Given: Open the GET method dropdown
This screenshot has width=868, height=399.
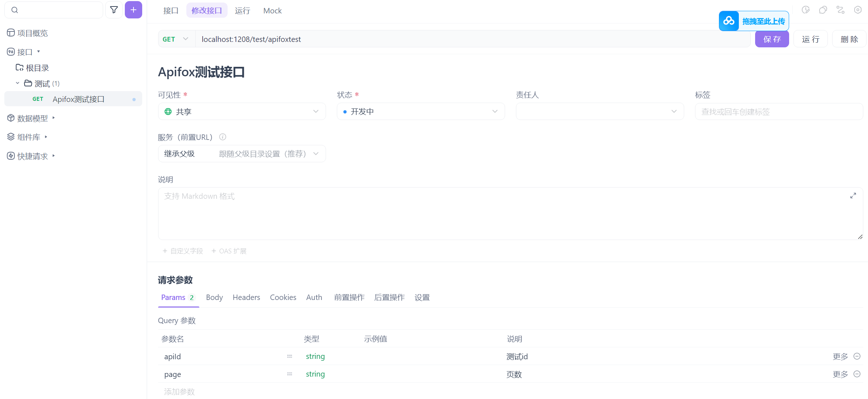Looking at the screenshot, I should [176, 39].
